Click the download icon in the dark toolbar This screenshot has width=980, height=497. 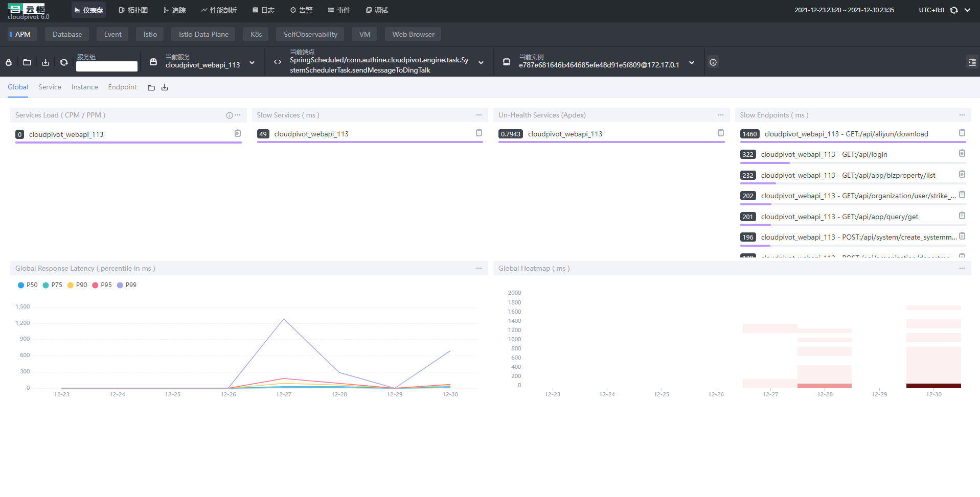coord(45,62)
